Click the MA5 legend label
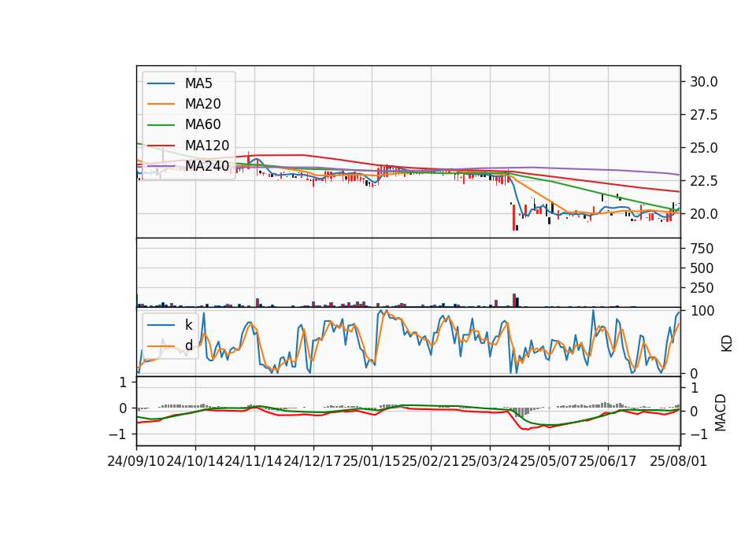Image resolution: width=756 pixels, height=543 pixels. point(198,83)
